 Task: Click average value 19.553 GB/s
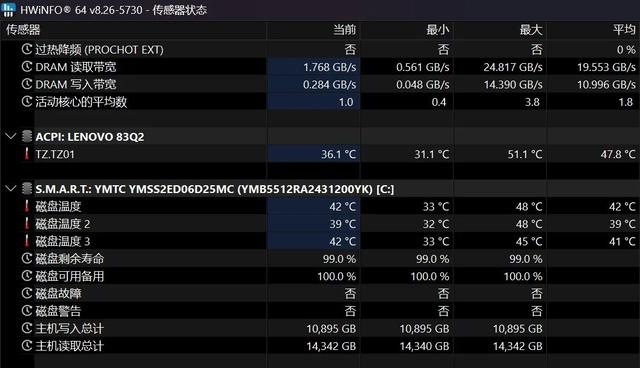(x=606, y=67)
